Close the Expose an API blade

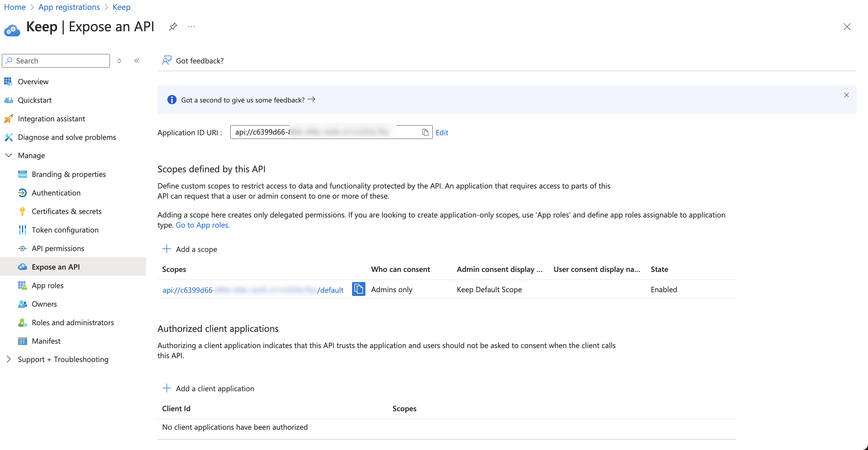tap(847, 27)
